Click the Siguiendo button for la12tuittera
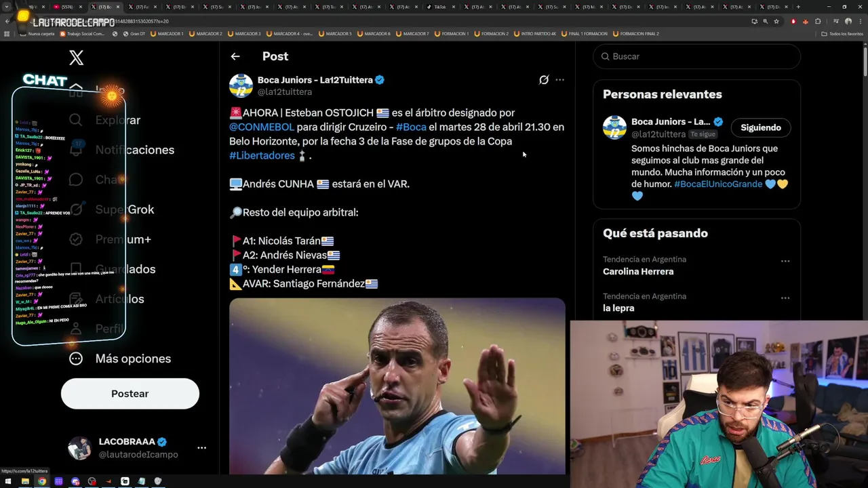Viewport: 868px width, 488px height. pyautogui.click(x=761, y=127)
